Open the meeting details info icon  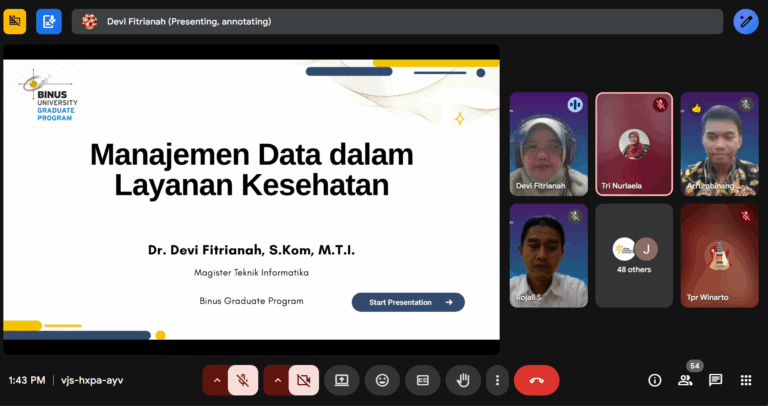tap(654, 381)
